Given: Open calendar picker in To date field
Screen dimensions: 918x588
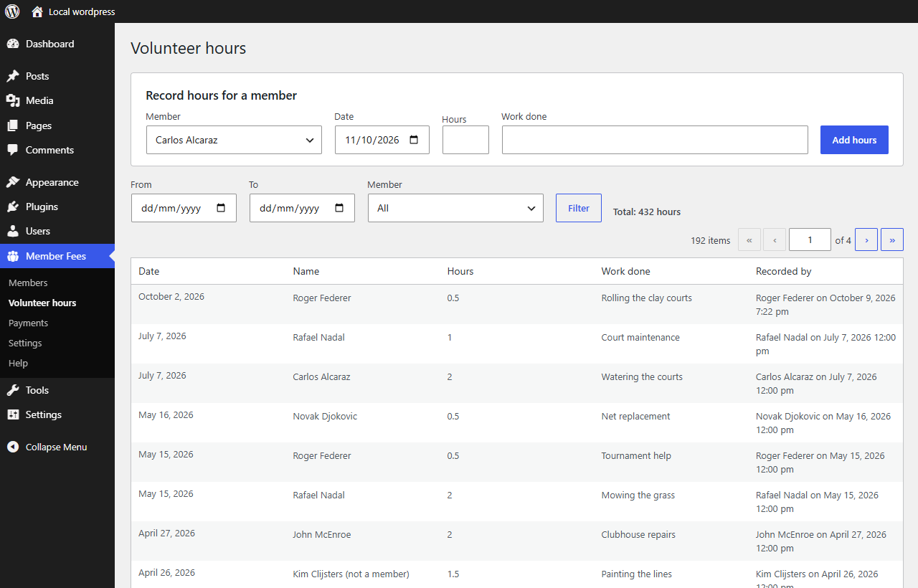Looking at the screenshot, I should pos(339,208).
